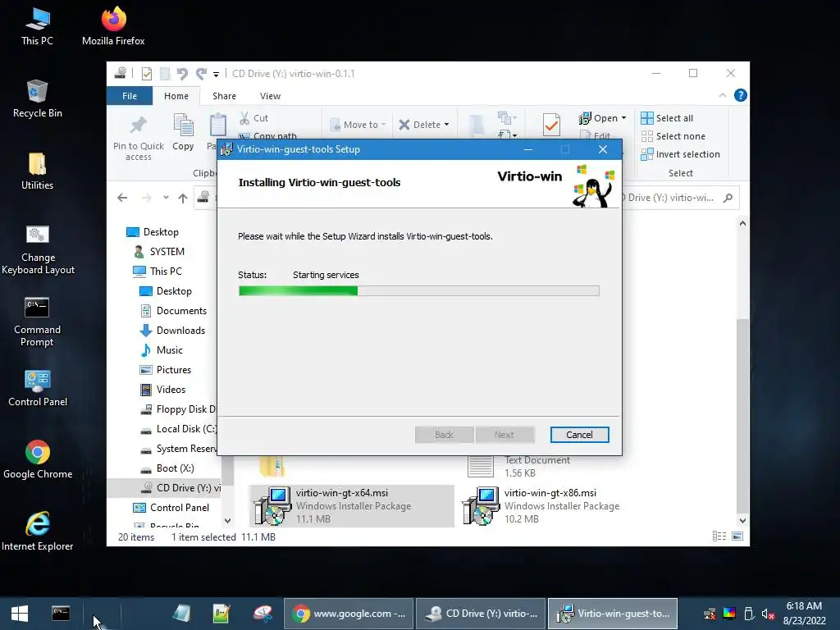840x630 pixels.
Task: Click the installation progress bar
Action: coord(419,291)
